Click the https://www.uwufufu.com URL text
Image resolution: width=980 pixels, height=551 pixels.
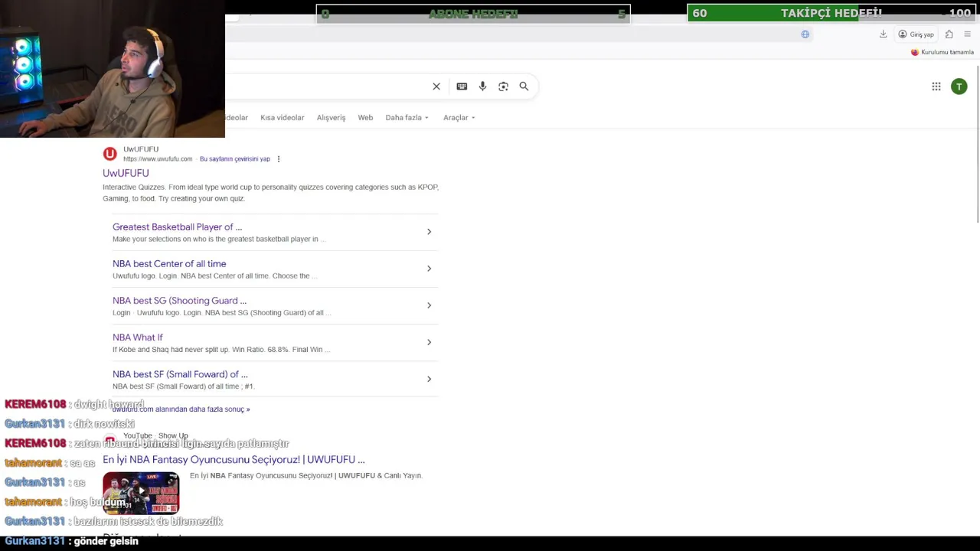click(x=158, y=159)
